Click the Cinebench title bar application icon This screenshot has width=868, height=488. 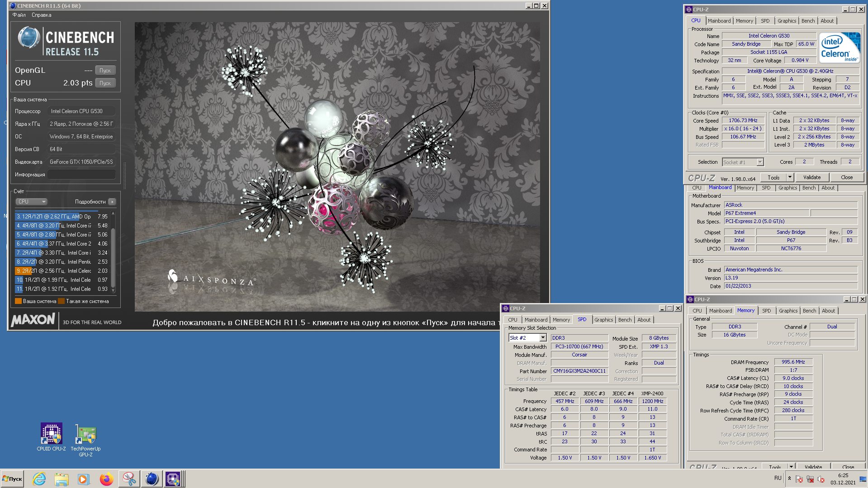[x=13, y=6]
